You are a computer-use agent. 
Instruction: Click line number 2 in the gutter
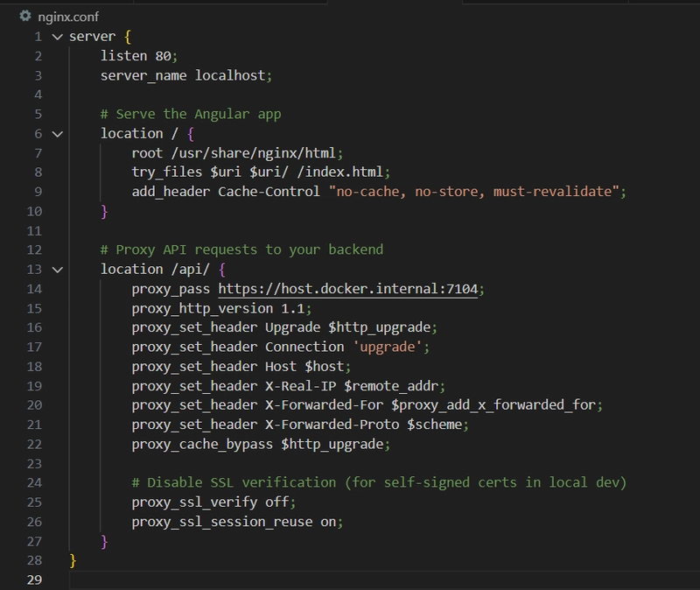point(38,56)
